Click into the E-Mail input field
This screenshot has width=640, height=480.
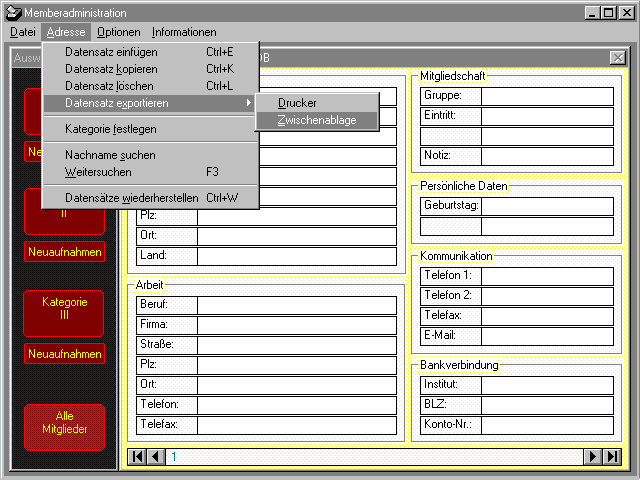(x=547, y=335)
